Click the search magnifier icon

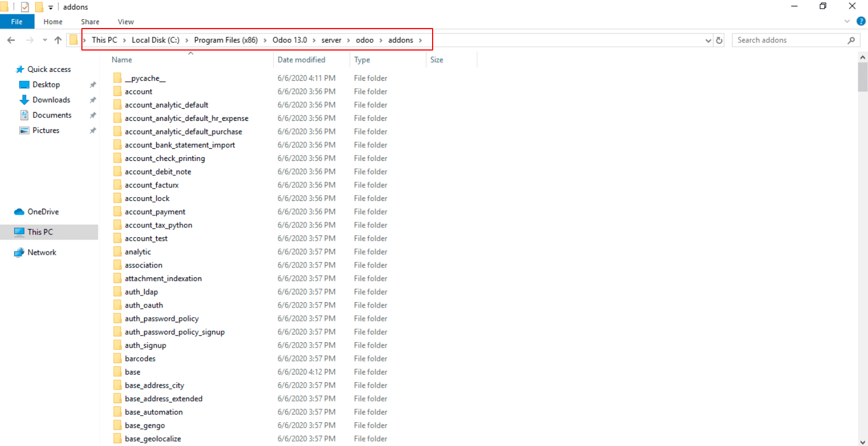[851, 40]
